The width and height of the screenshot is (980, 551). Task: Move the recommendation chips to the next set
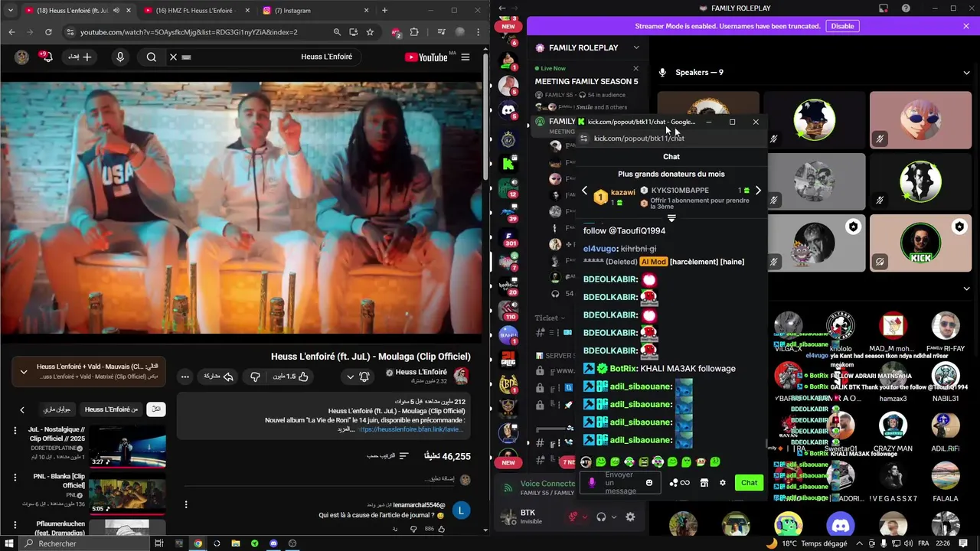tap(21, 410)
